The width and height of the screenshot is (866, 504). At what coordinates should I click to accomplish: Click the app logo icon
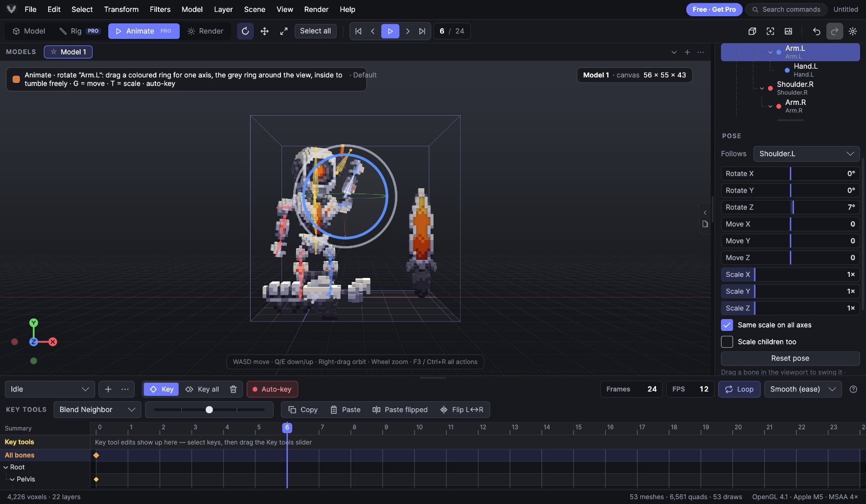(11, 9)
